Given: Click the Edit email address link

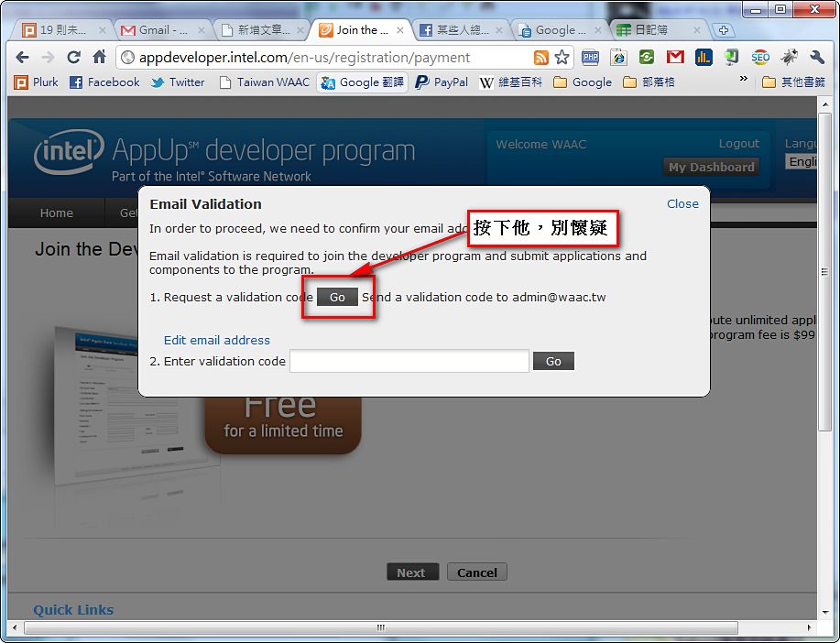Looking at the screenshot, I should [217, 340].
